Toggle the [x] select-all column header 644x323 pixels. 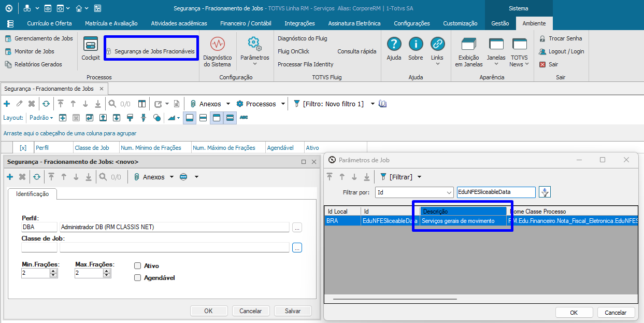23,148
